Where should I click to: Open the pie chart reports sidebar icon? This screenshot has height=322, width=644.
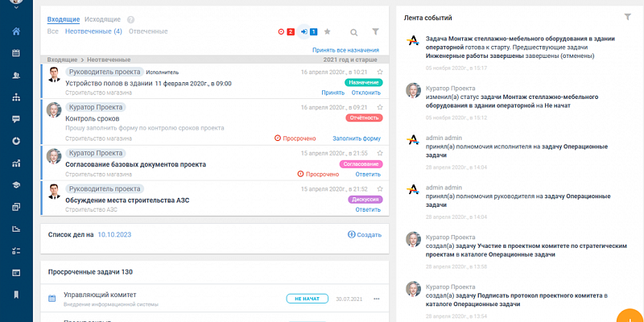[x=16, y=142]
